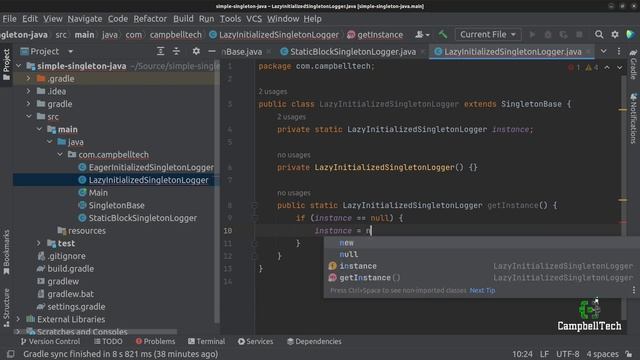This screenshot has width=640, height=360.
Task: Open the user account icon dropdown
Action: (x=422, y=35)
